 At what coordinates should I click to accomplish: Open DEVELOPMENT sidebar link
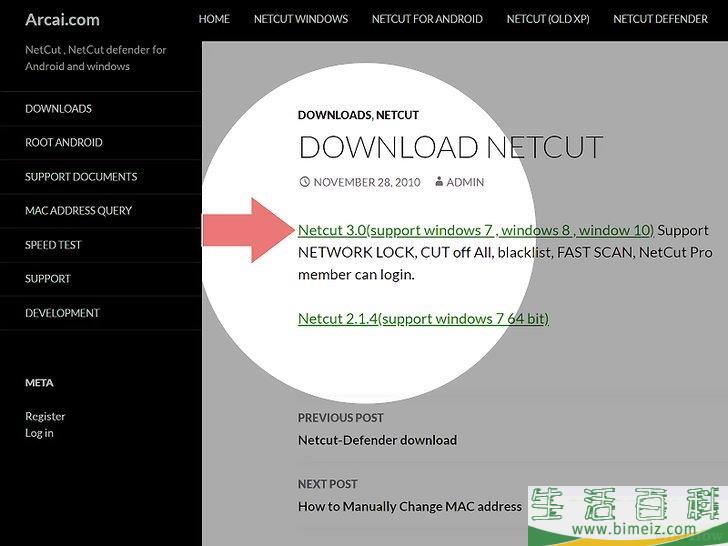point(62,313)
